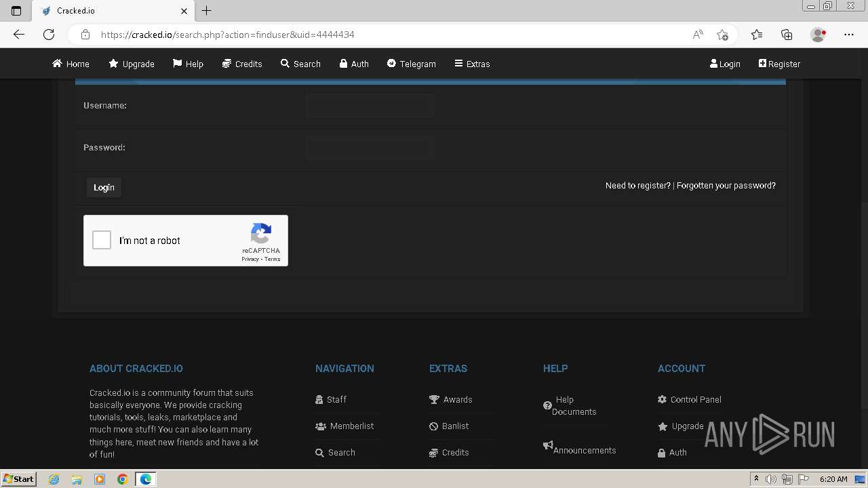Viewport: 868px width, 488px height.
Task: Open the reCAPTCHA Privacy link
Action: pos(250,259)
